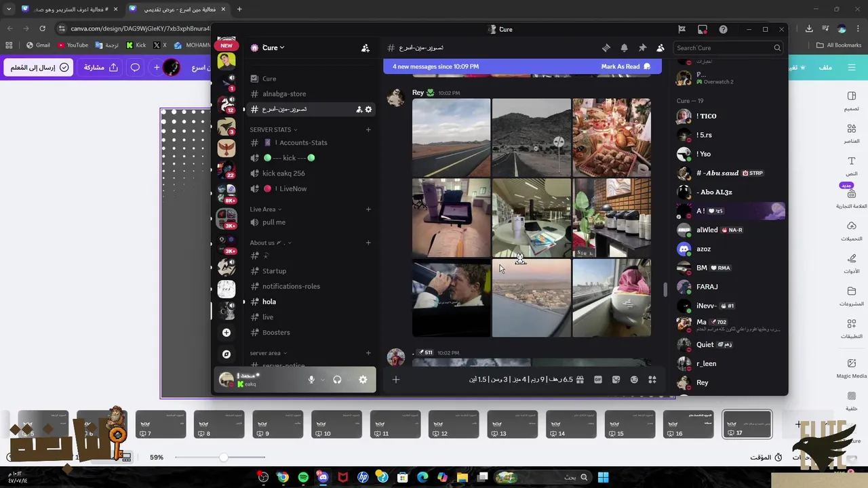Add a server with the plus icon
Screen dimensions: 868x488
pos(226,333)
